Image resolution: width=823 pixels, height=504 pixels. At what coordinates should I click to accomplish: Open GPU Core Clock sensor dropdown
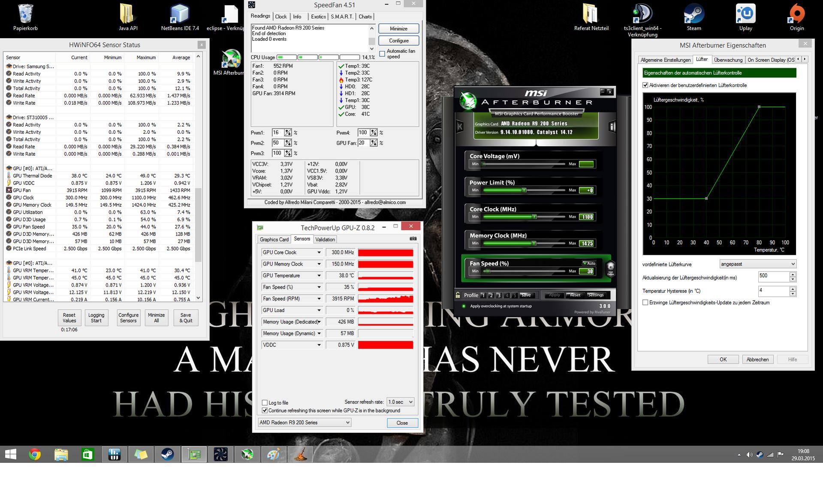319,252
